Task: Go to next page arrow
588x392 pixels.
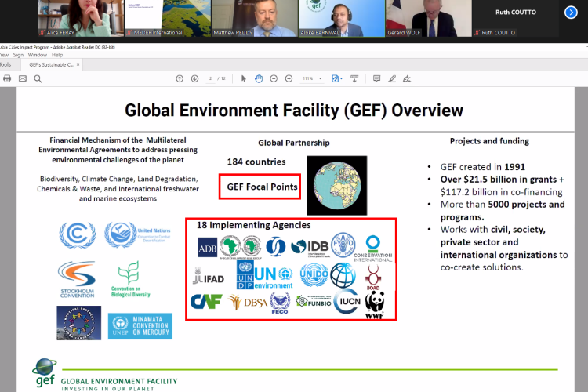Action: click(194, 78)
